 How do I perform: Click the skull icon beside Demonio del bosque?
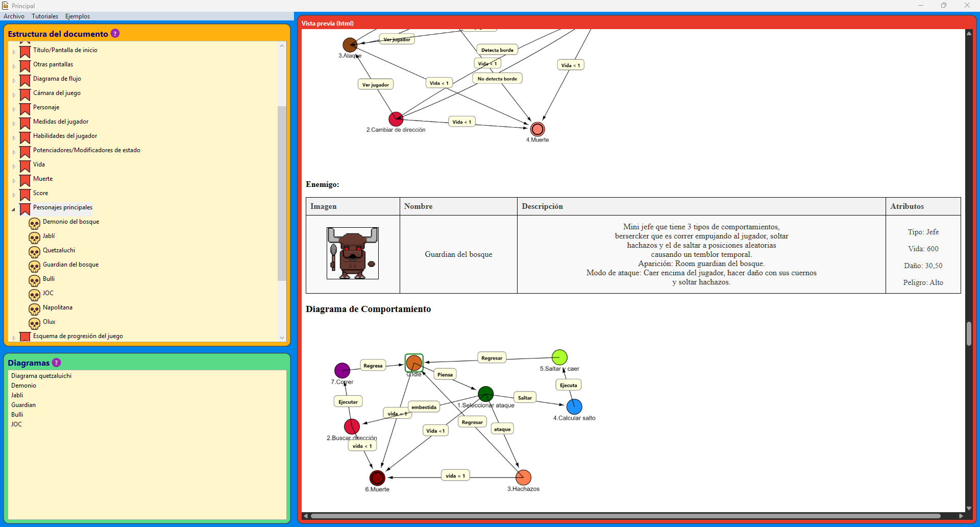tap(34, 223)
